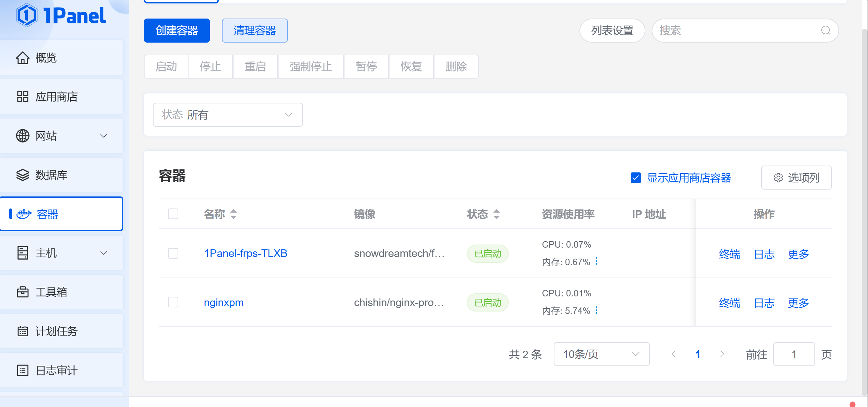Click the 创建容器 button
868x407 pixels.
[177, 31]
